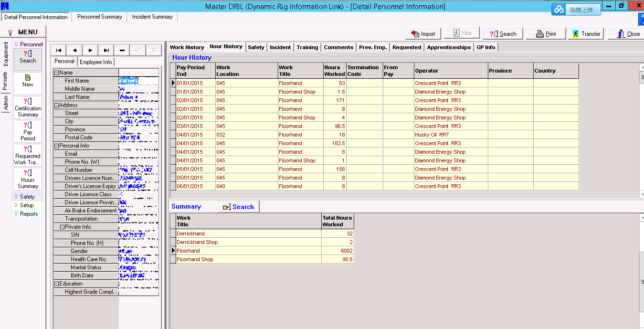Collapse the Education group
The image size is (644, 329).
[56, 284]
